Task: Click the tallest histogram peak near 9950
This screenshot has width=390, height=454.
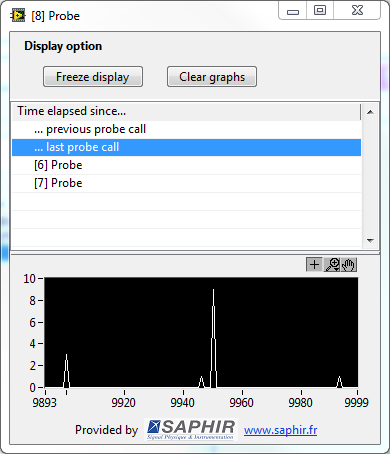Action: [x=213, y=338]
